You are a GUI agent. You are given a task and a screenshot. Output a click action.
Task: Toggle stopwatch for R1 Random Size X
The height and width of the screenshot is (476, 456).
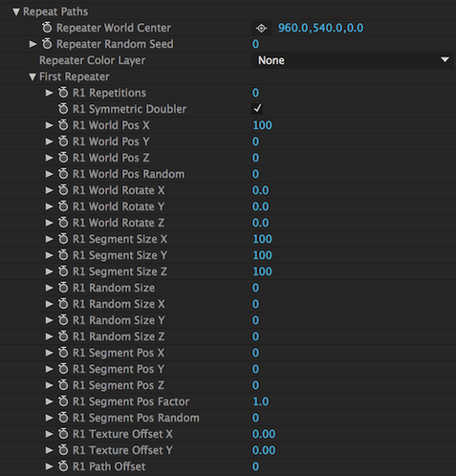(63, 304)
